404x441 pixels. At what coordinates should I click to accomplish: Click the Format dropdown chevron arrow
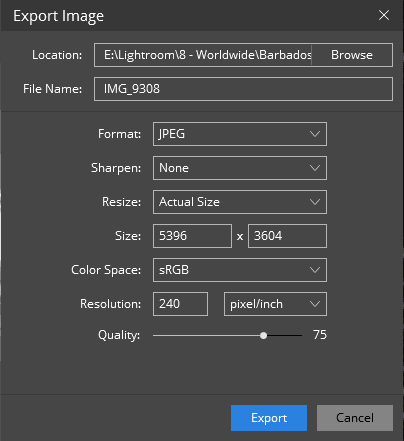click(315, 134)
